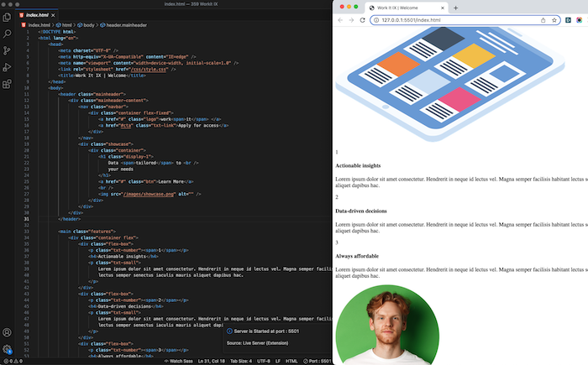Click line number 19 in the gutter
Screen dimensions: 588x365
(27, 144)
